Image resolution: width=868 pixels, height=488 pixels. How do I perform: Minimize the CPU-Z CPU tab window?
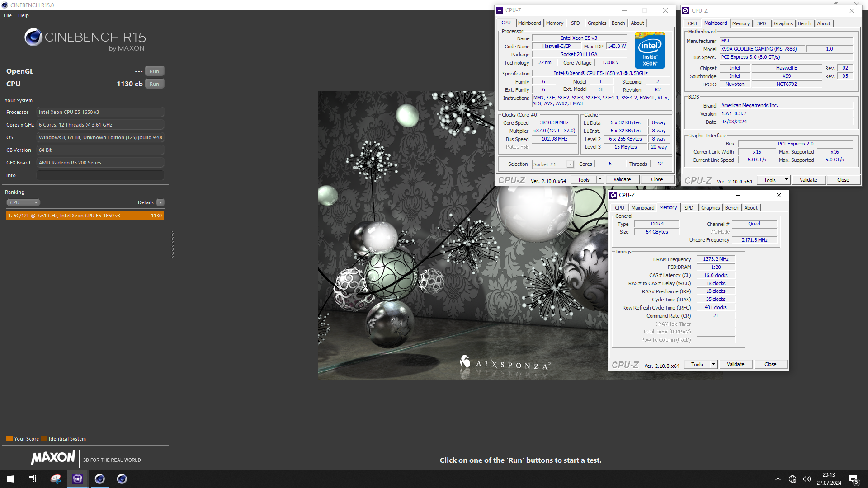pos(624,10)
